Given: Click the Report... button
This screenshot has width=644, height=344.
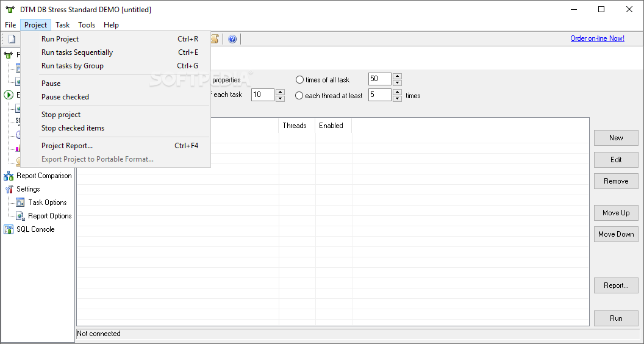Looking at the screenshot, I should (x=616, y=285).
